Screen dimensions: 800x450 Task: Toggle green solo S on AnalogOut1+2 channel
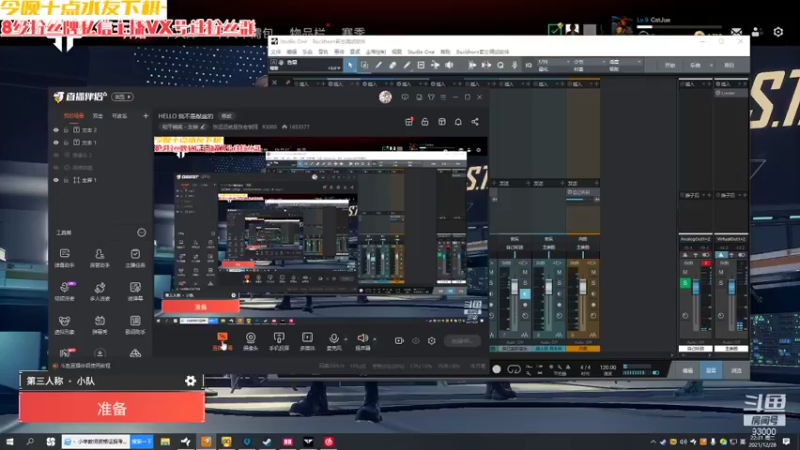coord(685,283)
